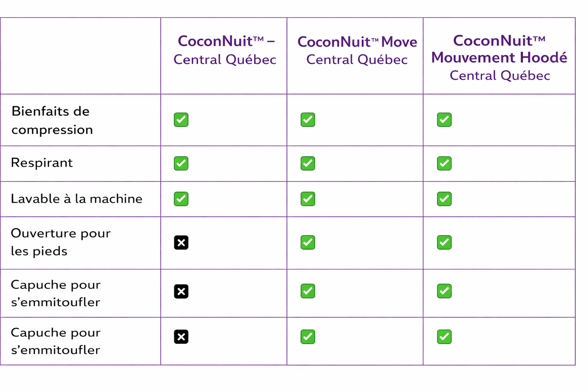
Task: Click 'Lavable à la machine' checkmark under Mouvement Hoodé
Action: point(444,199)
